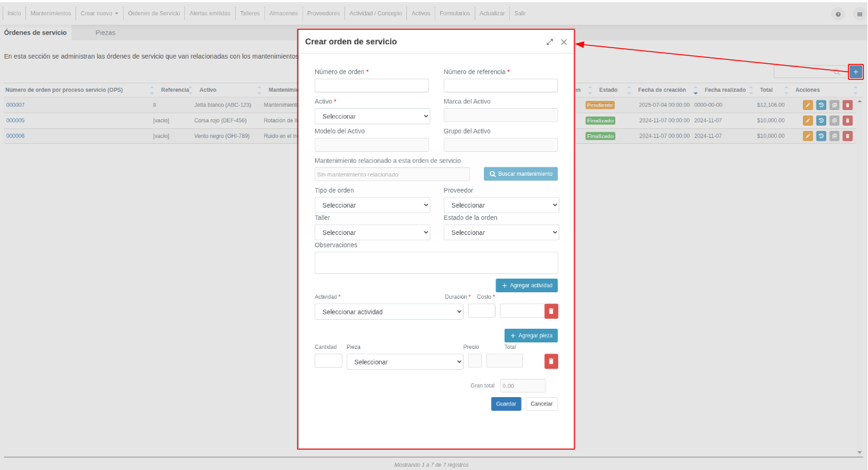Remove the pieza row with red trash
This screenshot has height=470, width=868.
coord(551,361)
